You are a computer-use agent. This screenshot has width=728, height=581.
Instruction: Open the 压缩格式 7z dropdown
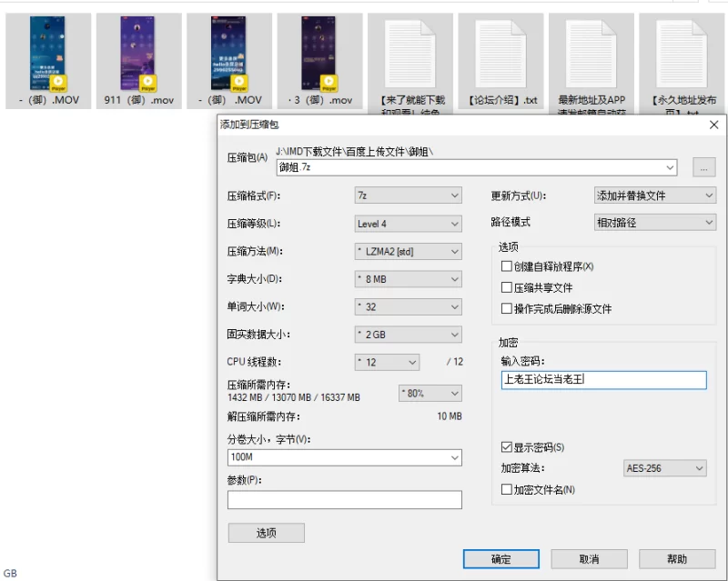pos(408,195)
